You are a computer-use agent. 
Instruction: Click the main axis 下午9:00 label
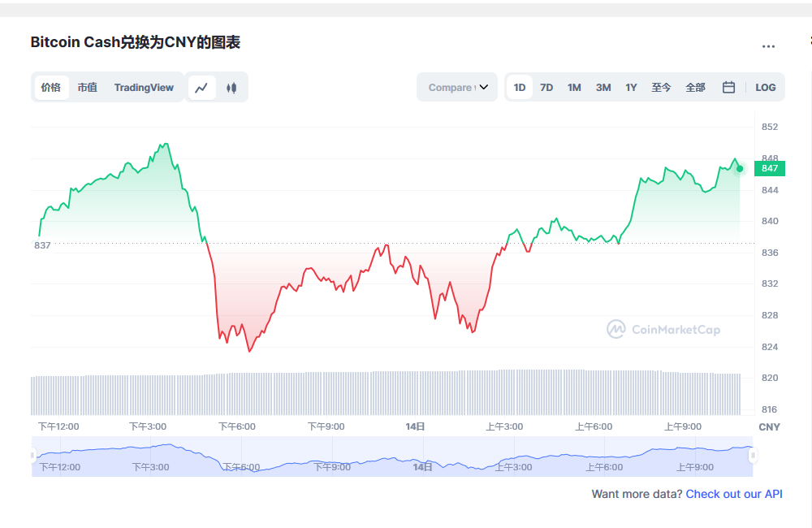[326, 426]
